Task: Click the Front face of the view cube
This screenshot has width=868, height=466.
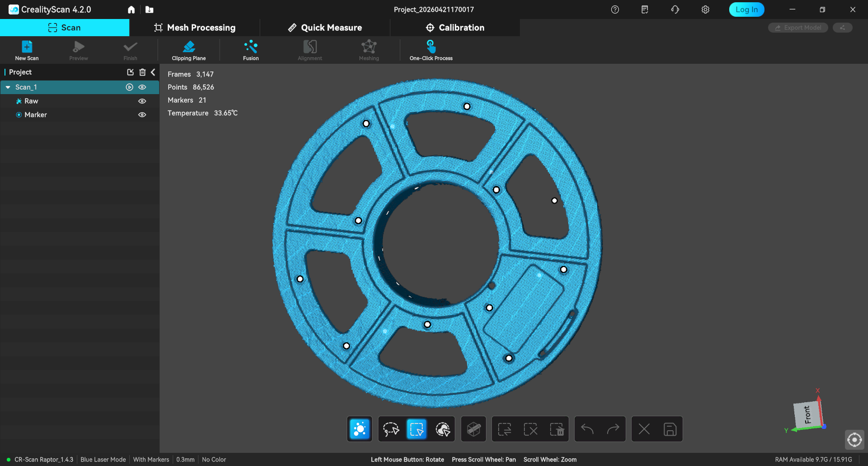Action: pos(807,414)
